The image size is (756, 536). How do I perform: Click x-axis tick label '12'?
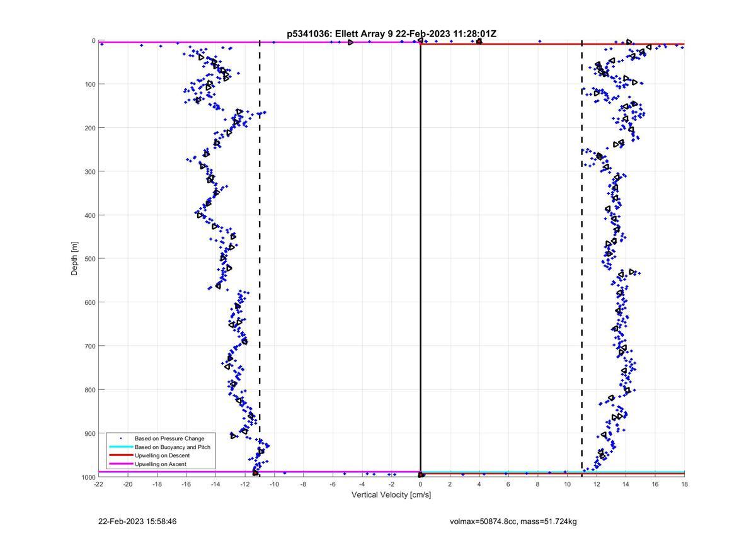[x=597, y=484]
